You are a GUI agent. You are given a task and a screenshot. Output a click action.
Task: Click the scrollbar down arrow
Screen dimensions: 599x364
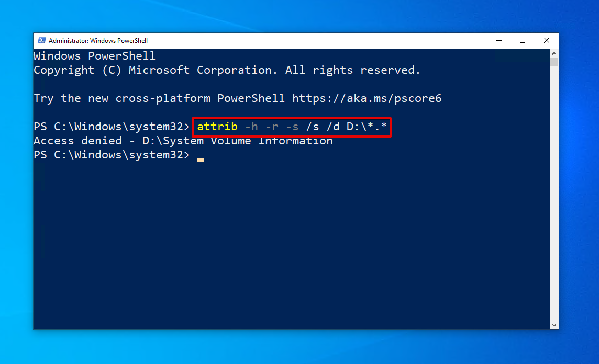[554, 325]
